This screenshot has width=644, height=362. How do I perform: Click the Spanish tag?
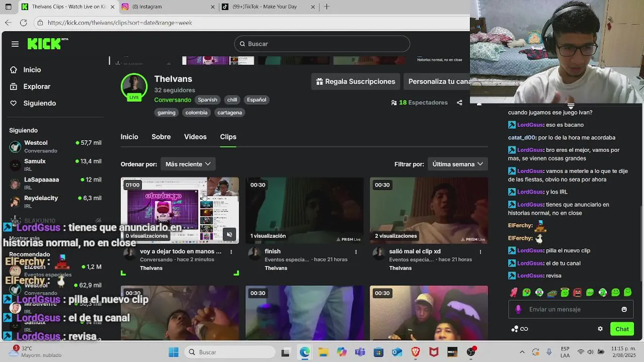click(207, 100)
